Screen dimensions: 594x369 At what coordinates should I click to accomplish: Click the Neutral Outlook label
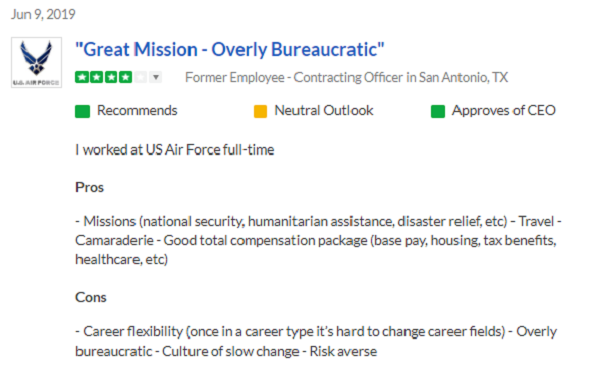pos(324,111)
